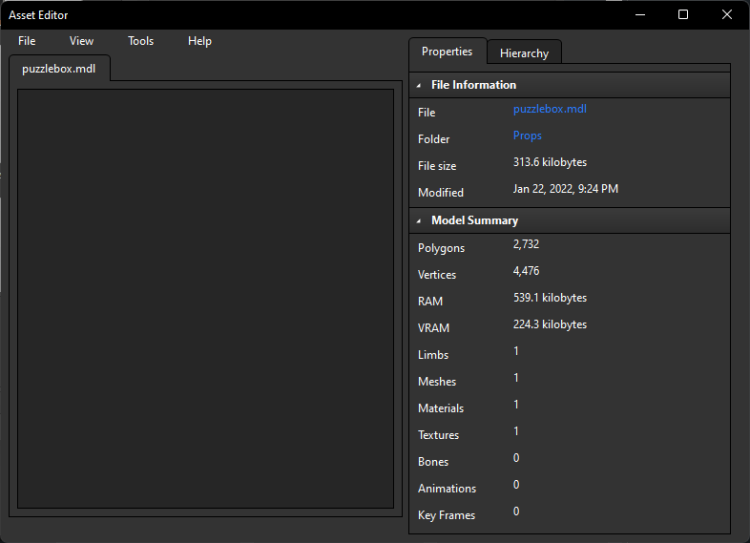
Task: Select the puzzlebox.mdl document tab
Action: [x=59, y=69]
